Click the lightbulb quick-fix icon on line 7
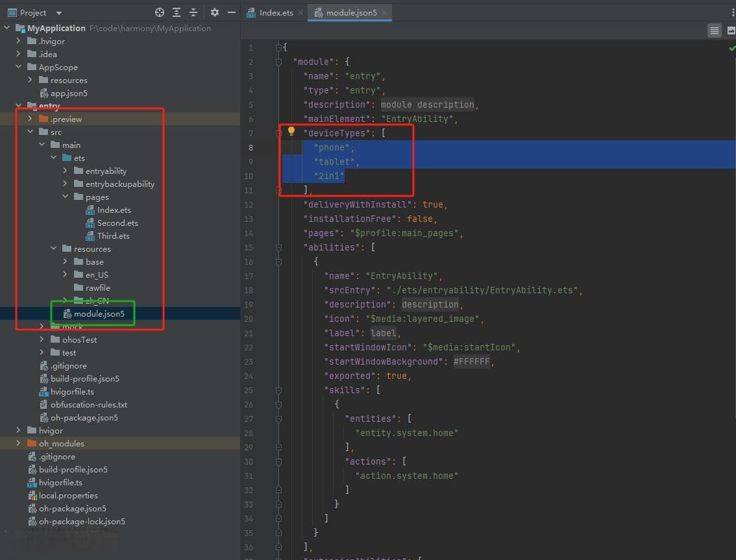Image resolution: width=736 pixels, height=560 pixels. (x=291, y=132)
